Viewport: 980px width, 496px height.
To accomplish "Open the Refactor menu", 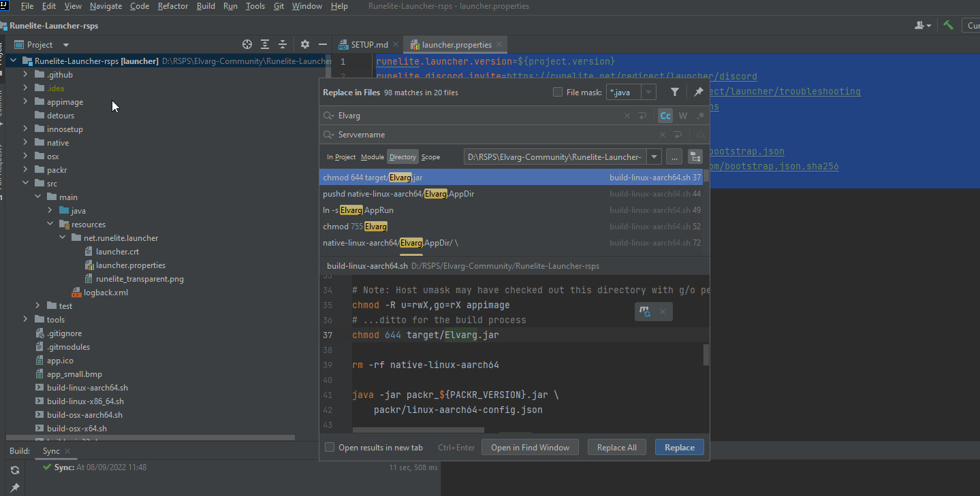I will tap(172, 6).
